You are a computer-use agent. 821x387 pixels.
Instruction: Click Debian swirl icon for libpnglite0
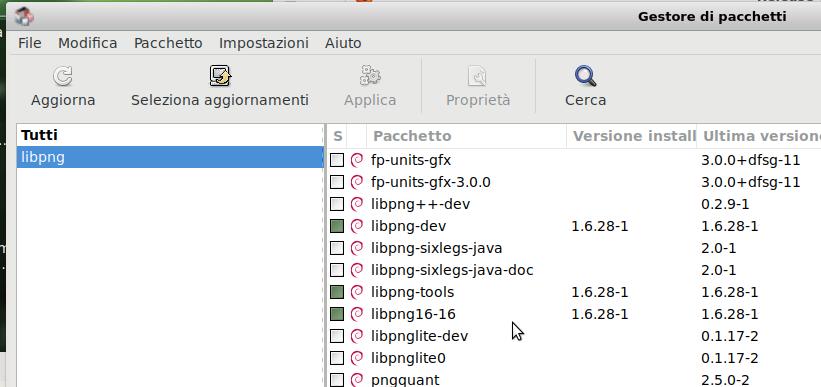tap(357, 358)
